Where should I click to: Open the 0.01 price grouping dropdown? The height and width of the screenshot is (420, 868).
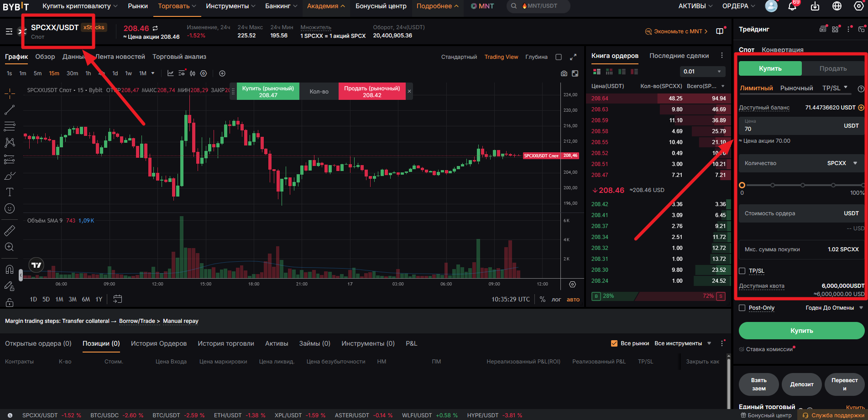(x=702, y=72)
